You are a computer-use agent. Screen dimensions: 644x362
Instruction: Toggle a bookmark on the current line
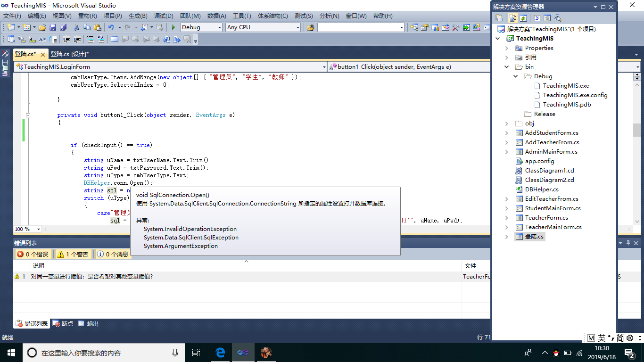coord(114,39)
